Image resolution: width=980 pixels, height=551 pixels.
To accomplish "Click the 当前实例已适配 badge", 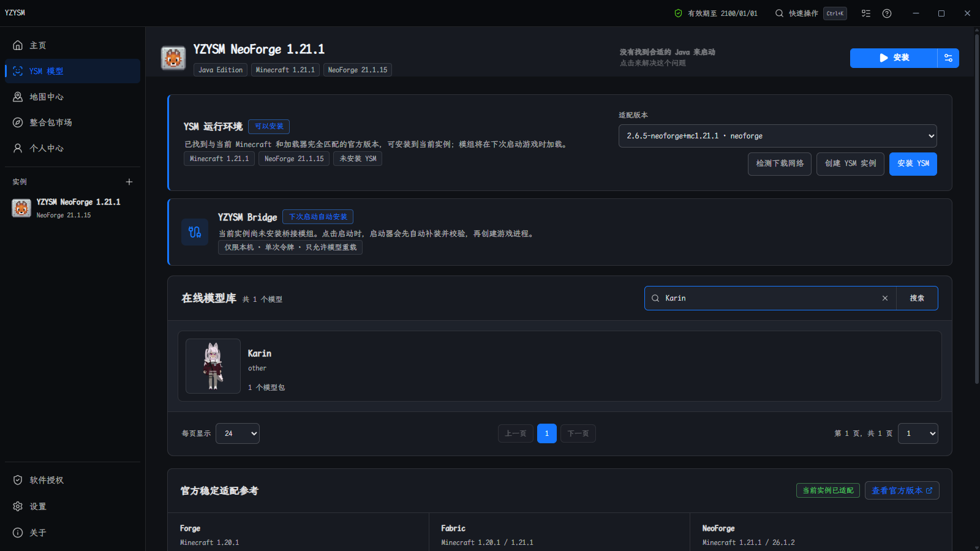I will coord(828,490).
